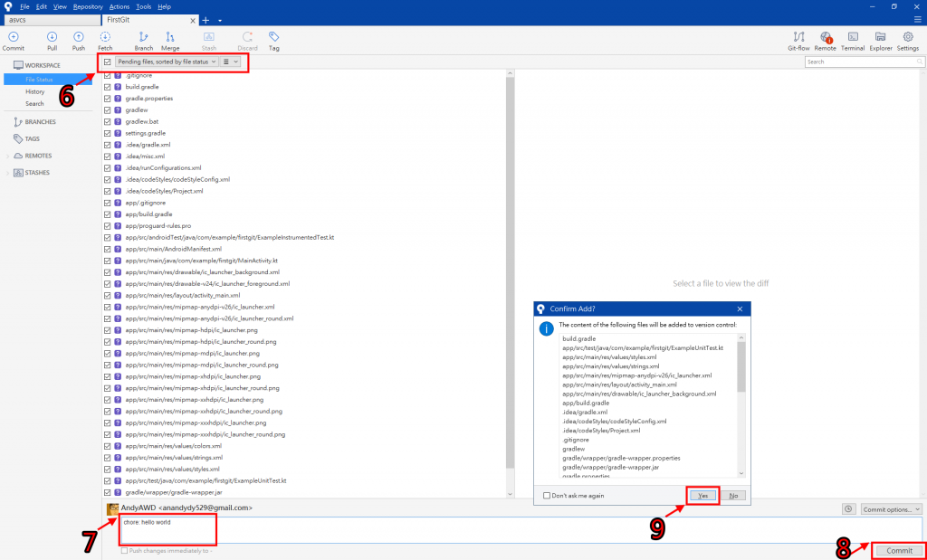
Task: Select File Status in sidebar
Action: [48, 79]
